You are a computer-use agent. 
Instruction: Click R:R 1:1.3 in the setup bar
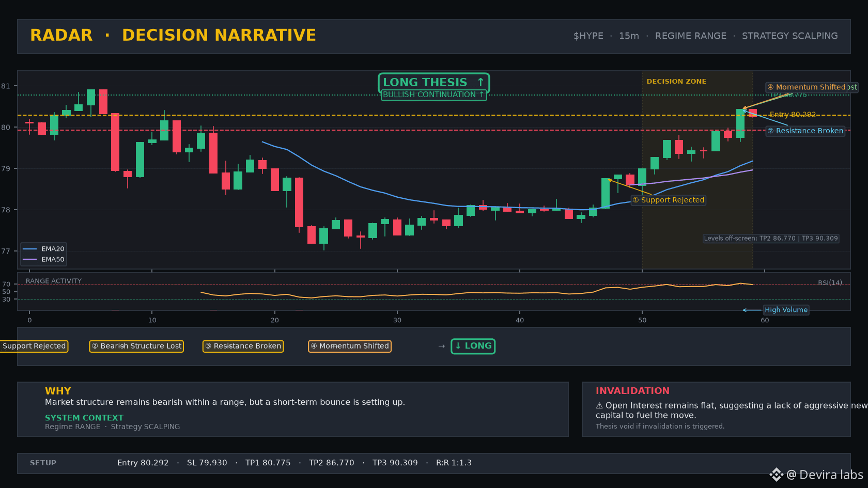[x=454, y=463]
